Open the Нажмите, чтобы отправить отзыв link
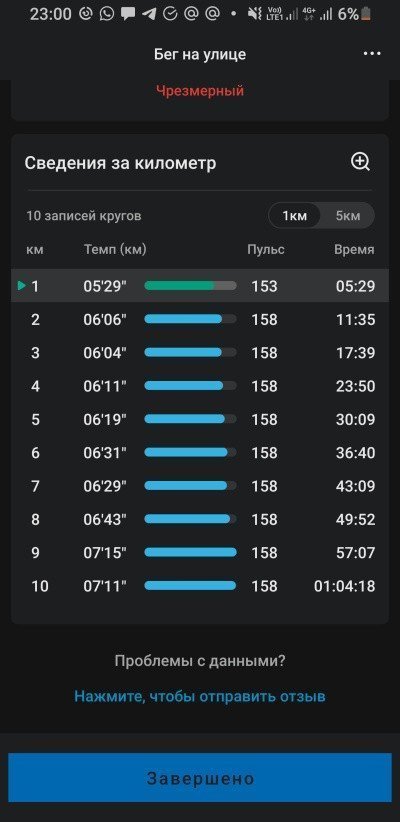 200,696
